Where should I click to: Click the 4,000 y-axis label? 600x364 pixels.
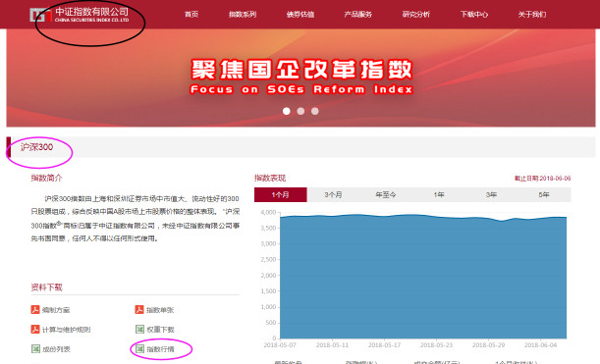tap(268, 212)
